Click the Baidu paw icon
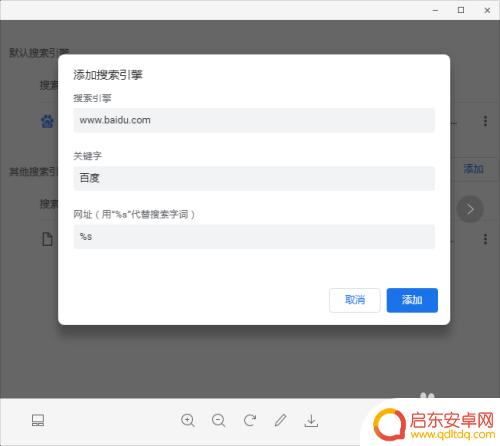 (47, 121)
